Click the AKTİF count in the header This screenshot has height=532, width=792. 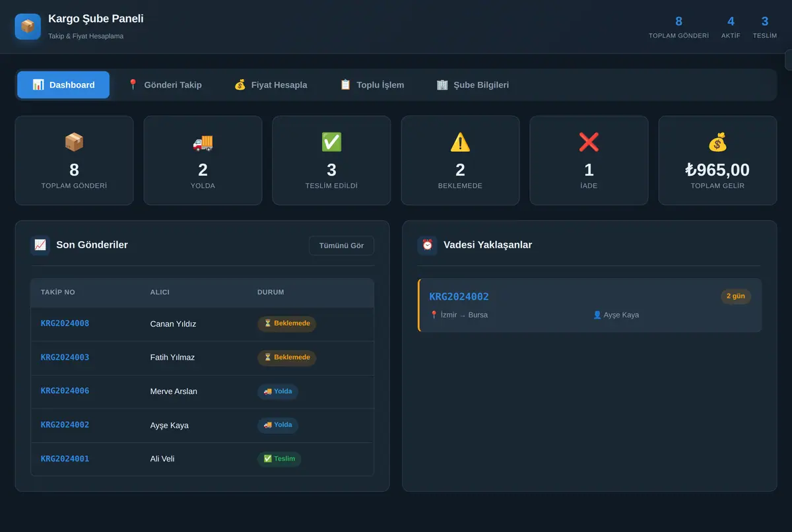[731, 21]
